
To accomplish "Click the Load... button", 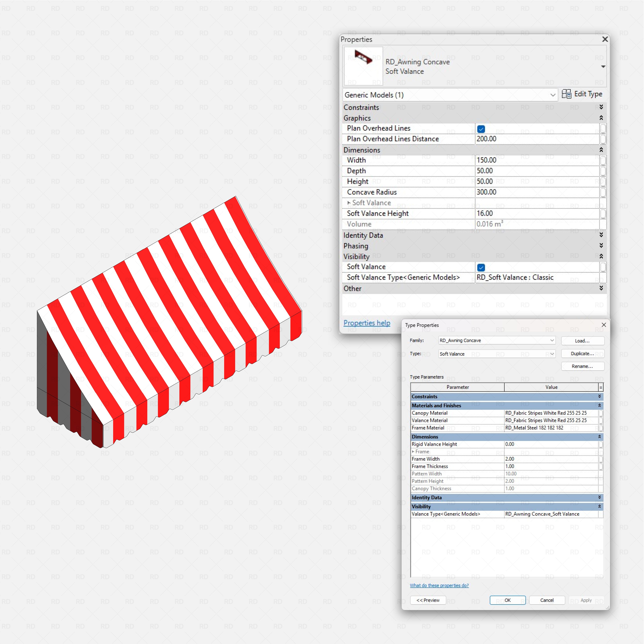I will (x=583, y=341).
